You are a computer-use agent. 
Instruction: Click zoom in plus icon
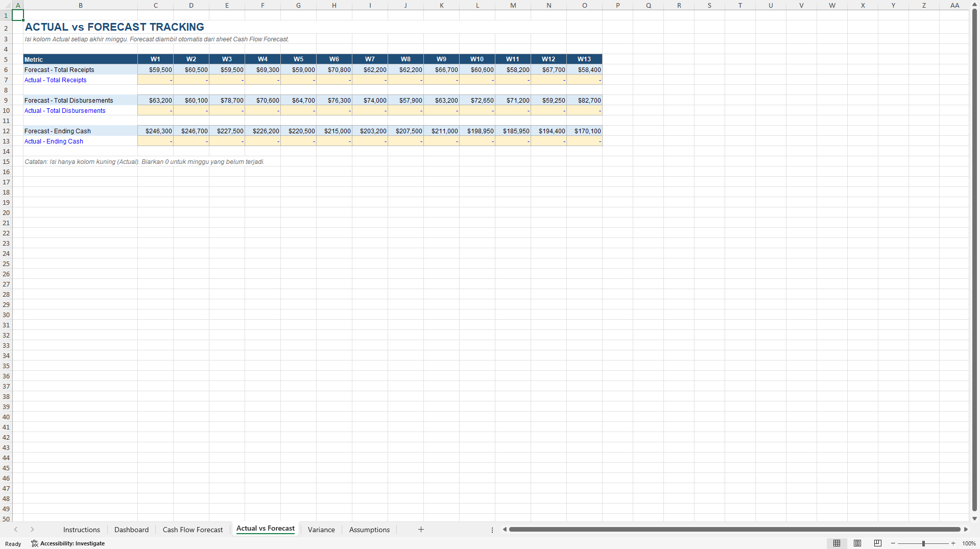coord(953,543)
